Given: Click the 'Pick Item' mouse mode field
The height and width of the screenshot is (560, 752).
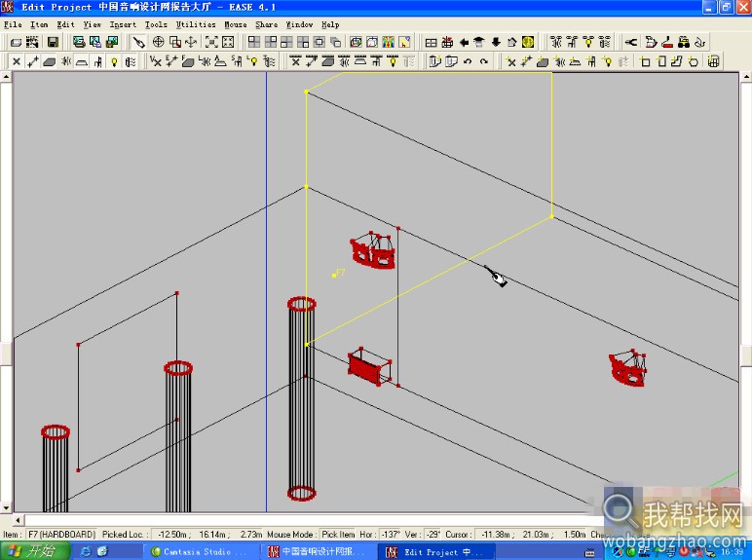Looking at the screenshot, I should pos(338,534).
